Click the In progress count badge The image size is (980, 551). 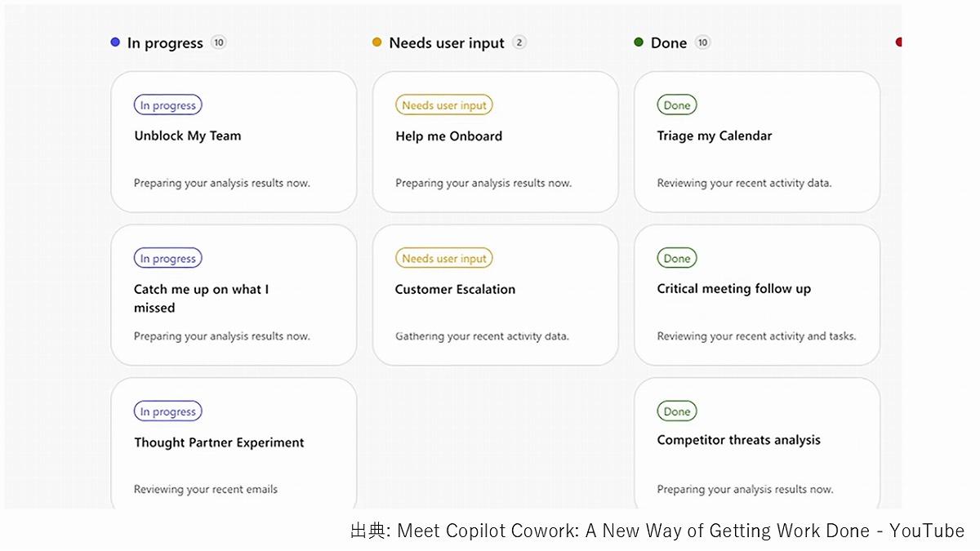coord(218,42)
